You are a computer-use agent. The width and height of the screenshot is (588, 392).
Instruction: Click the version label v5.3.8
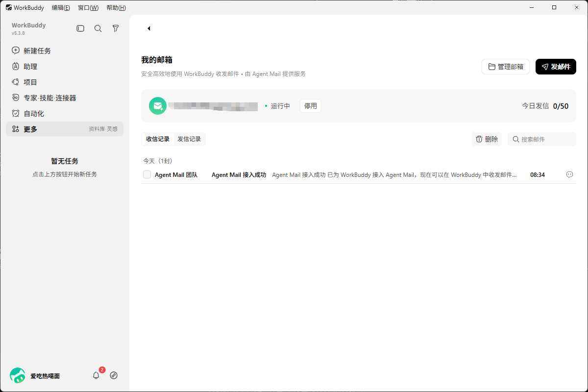pos(18,33)
